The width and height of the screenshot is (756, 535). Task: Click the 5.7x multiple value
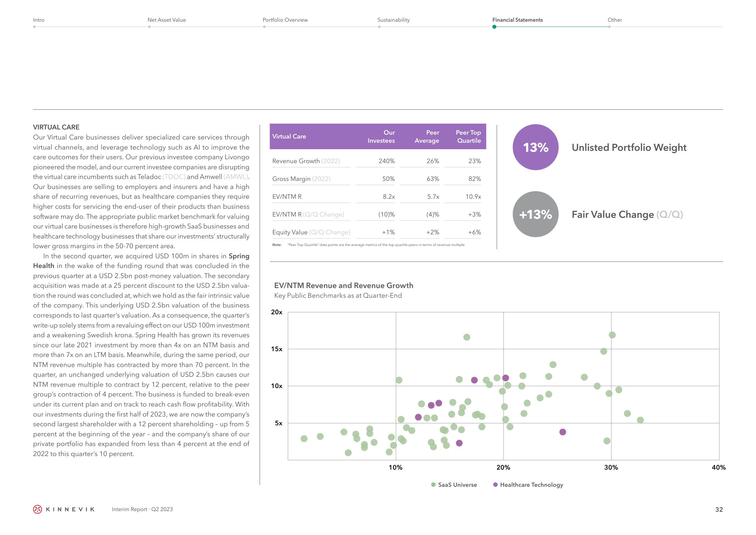[x=433, y=196]
